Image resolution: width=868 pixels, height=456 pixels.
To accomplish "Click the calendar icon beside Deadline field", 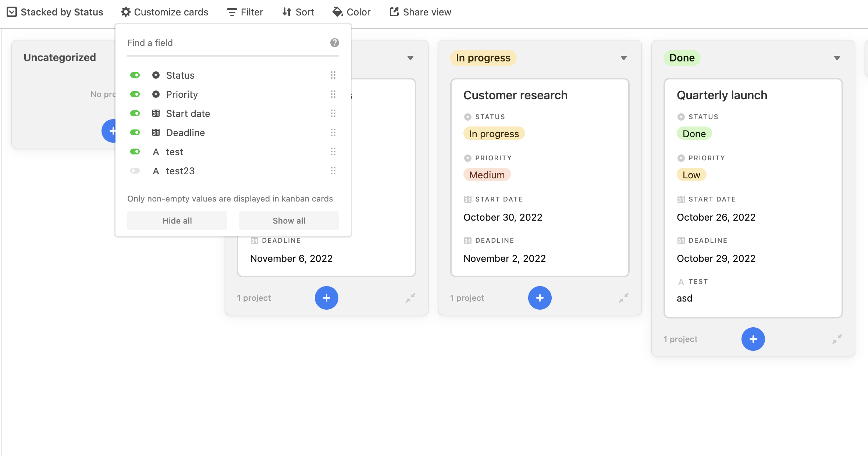I will click(x=156, y=132).
